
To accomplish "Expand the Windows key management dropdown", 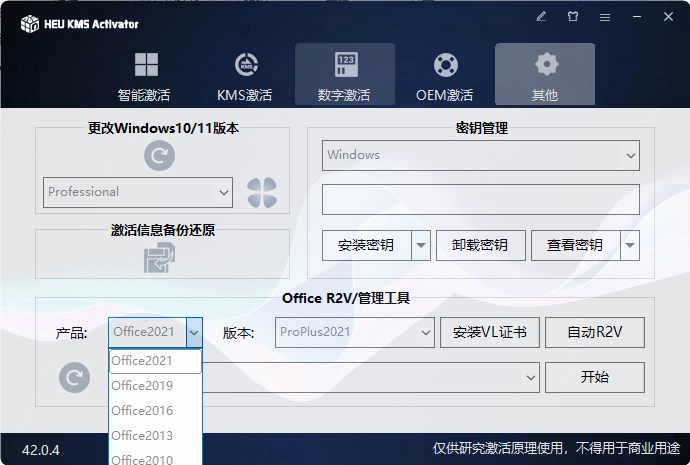I will [x=481, y=155].
